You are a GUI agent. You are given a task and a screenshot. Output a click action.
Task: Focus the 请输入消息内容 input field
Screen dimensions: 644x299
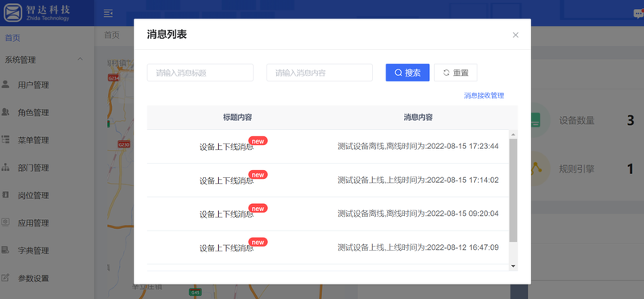320,73
